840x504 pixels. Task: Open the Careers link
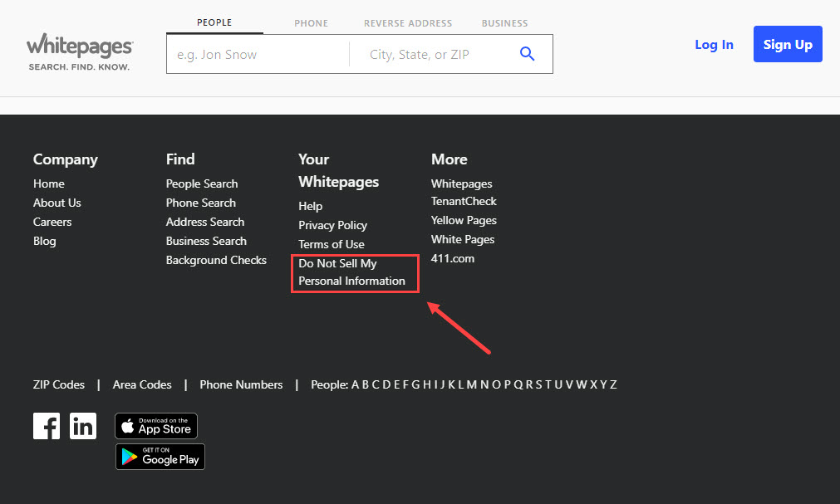(52, 222)
